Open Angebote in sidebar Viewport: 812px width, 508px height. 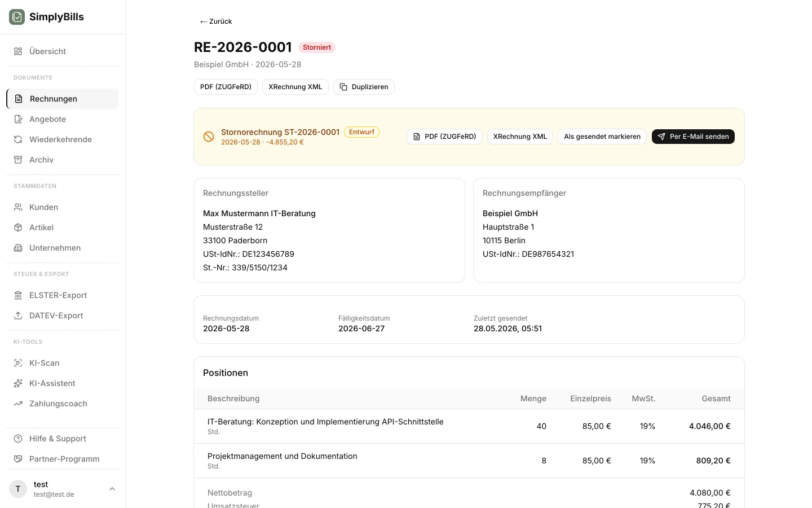pyautogui.click(x=63, y=119)
